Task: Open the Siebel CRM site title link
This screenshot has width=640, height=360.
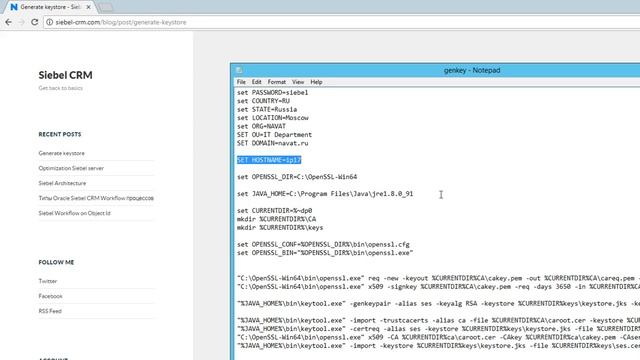Action: click(65, 75)
